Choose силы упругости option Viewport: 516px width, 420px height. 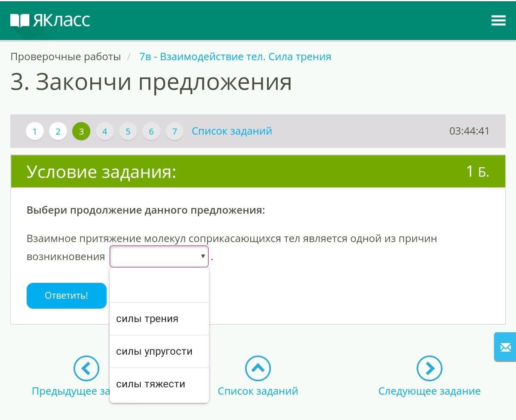coord(160,352)
